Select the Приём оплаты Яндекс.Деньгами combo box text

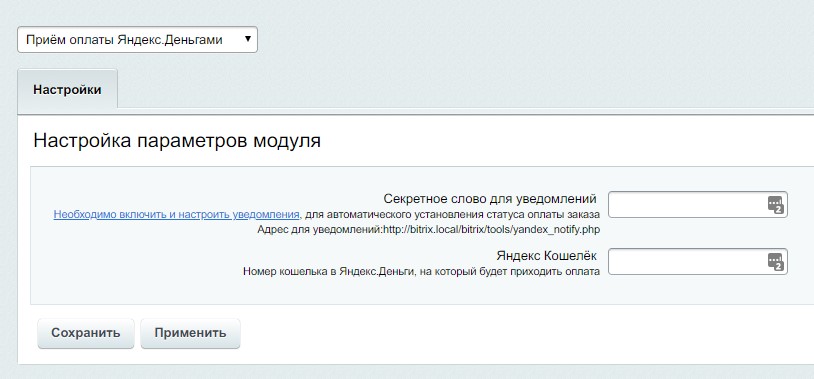[124, 39]
